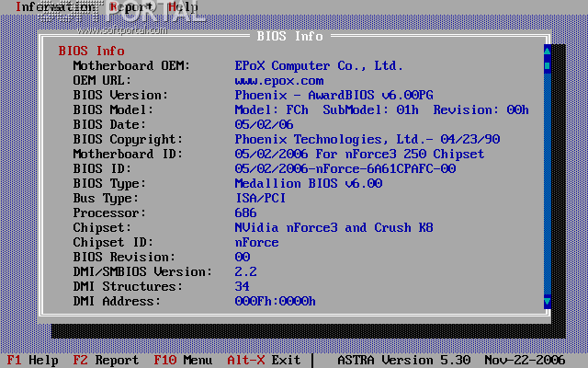This screenshot has width=588, height=368.
Task: Click the Bus Type label
Action: click(106, 199)
